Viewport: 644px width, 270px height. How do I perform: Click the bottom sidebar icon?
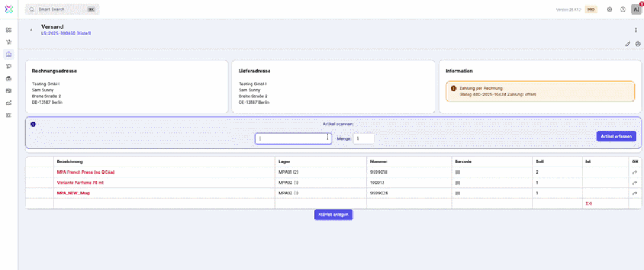coord(9,115)
